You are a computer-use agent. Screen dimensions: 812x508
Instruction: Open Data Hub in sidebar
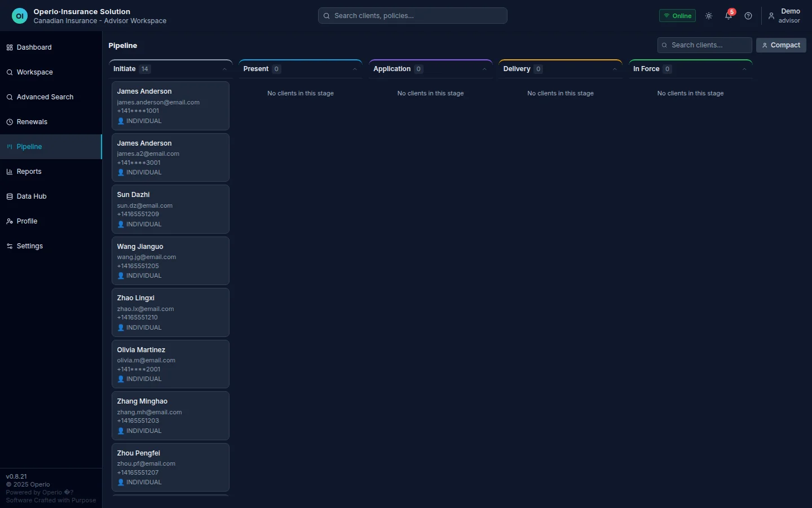click(51, 196)
